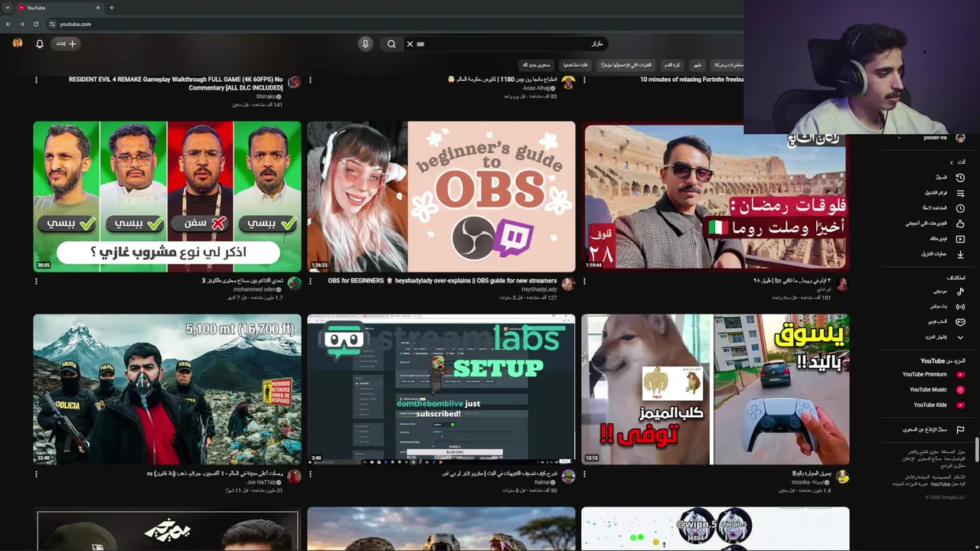Click the search magnifier icon
This screenshot has height=551, width=980.
(391, 44)
